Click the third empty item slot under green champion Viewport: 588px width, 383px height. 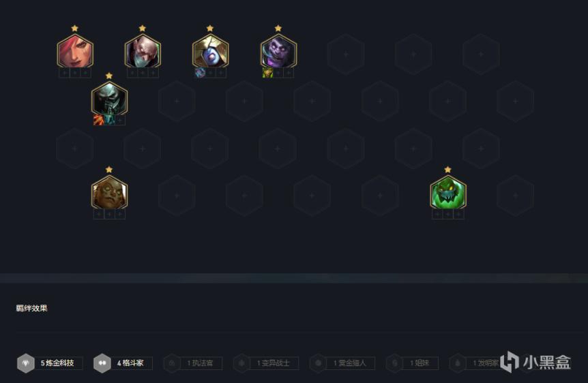pos(458,214)
